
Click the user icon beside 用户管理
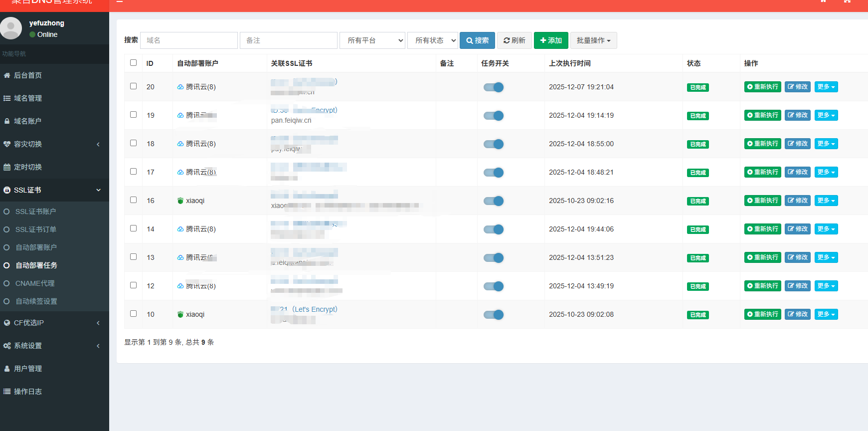[x=7, y=369]
